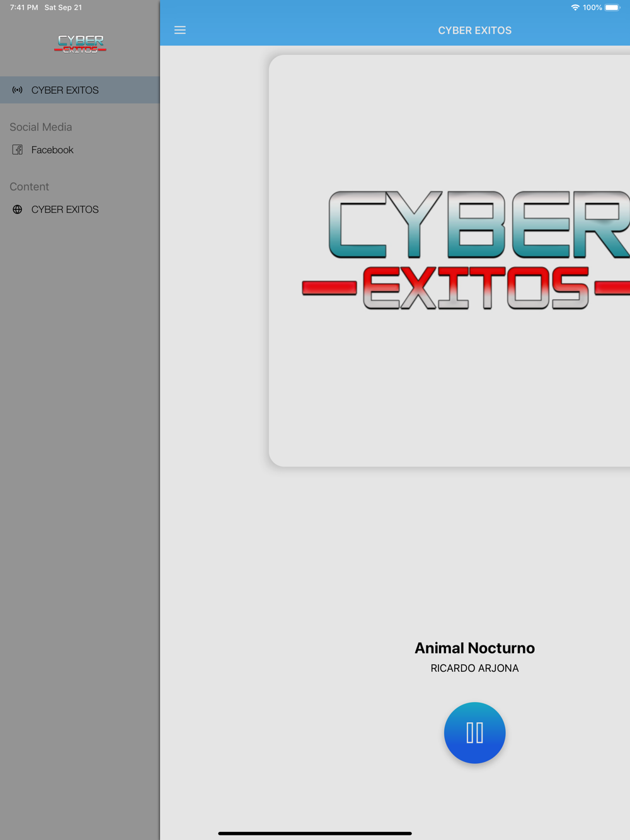Click the globe icon under Content
Image resolution: width=630 pixels, height=840 pixels.
(x=18, y=210)
